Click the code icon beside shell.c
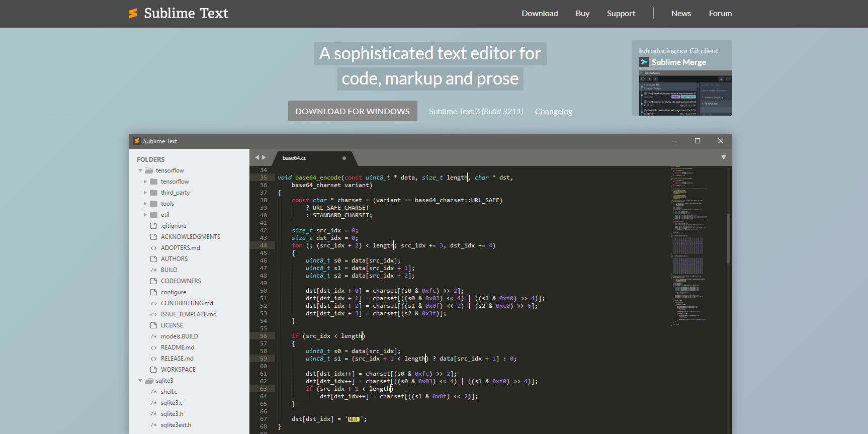This screenshot has height=434, width=868. tap(154, 392)
